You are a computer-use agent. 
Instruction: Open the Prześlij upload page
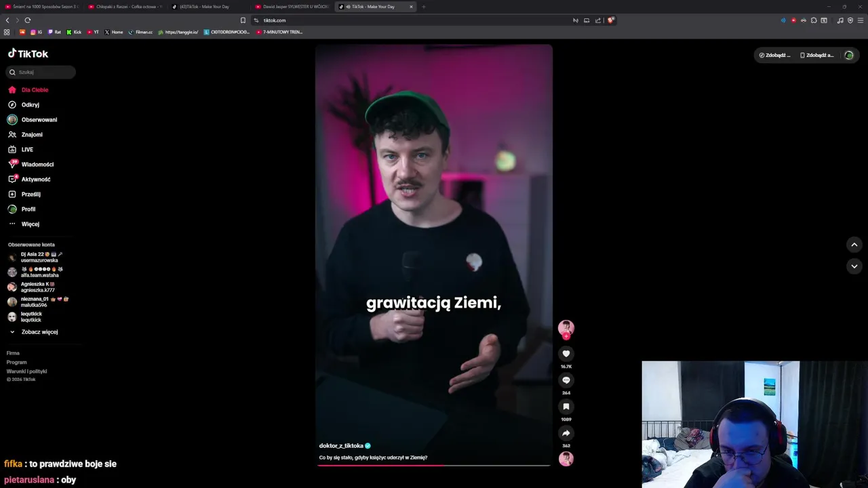point(24,194)
